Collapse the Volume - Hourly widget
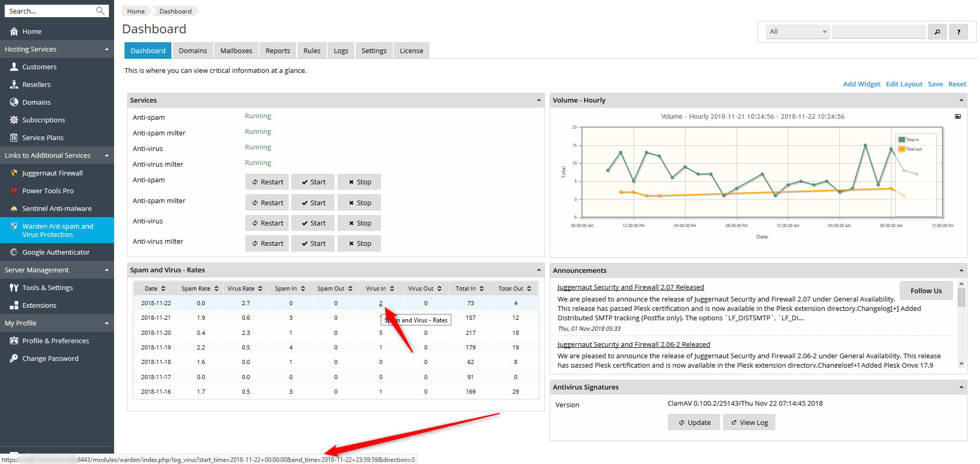Viewport: 980px width, 464px height. coord(961,101)
